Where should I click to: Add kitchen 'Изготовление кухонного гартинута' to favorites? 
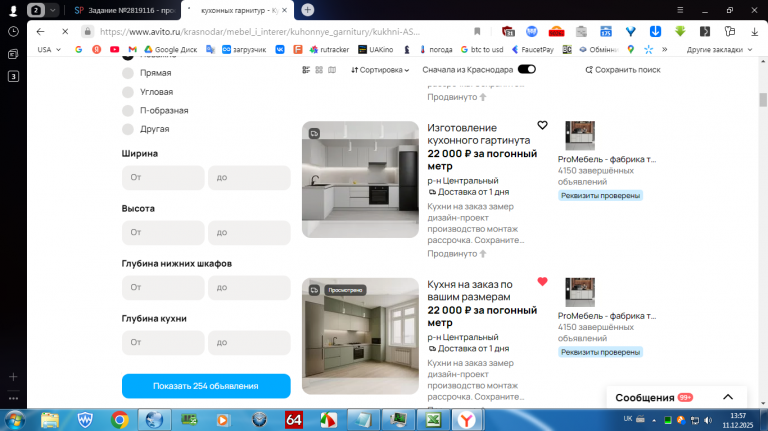pyautogui.click(x=542, y=125)
